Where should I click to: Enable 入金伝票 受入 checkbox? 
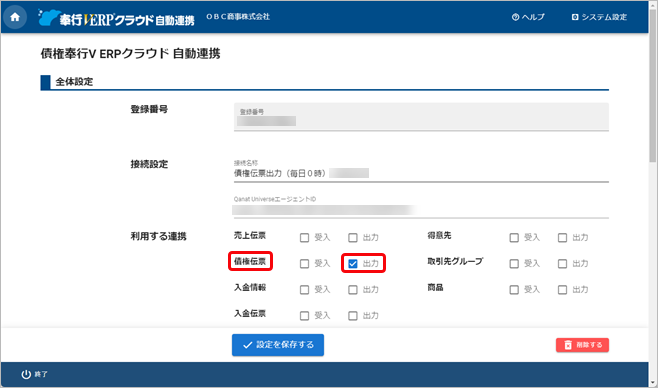[305, 316]
